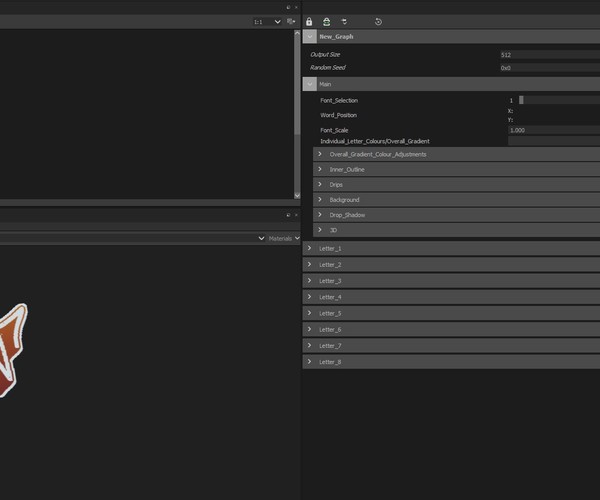Collapse the Main group
This screenshot has height=500, width=600.
[310, 84]
